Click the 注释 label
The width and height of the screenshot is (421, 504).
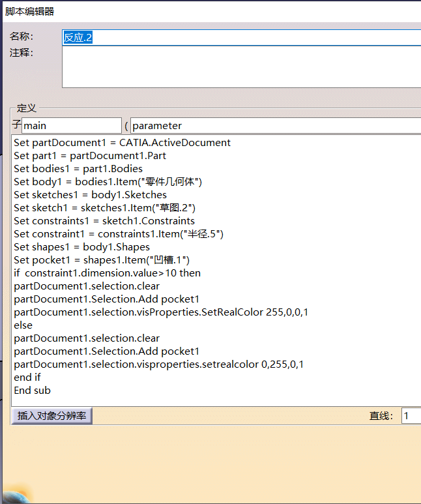click(22, 52)
